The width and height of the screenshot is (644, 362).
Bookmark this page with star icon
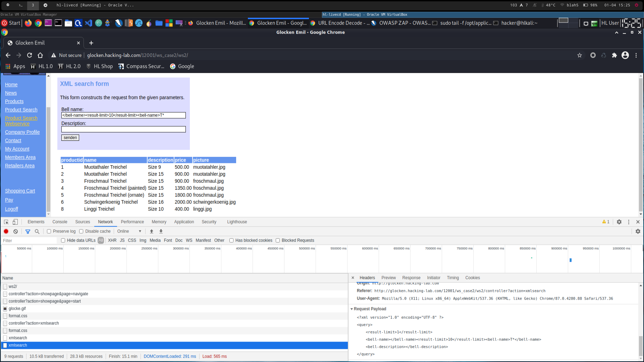coord(580,55)
